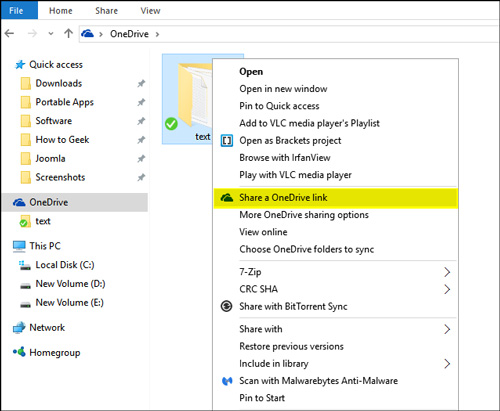This screenshot has width=500, height=411.
Task: Click the Malwarebytes icon in context menu
Action: click(227, 381)
